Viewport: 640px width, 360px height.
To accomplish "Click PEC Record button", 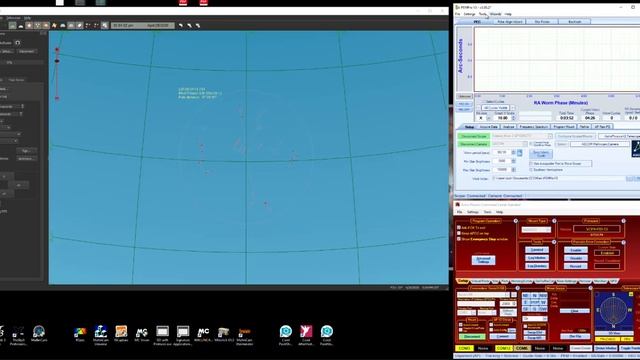I will (x=576, y=266).
